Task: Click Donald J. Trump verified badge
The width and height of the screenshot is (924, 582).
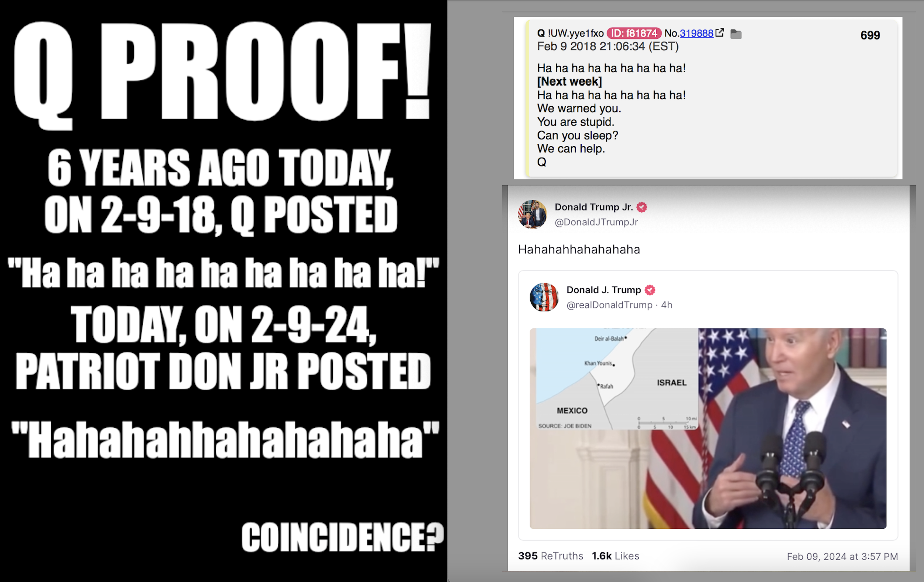Action: (650, 290)
